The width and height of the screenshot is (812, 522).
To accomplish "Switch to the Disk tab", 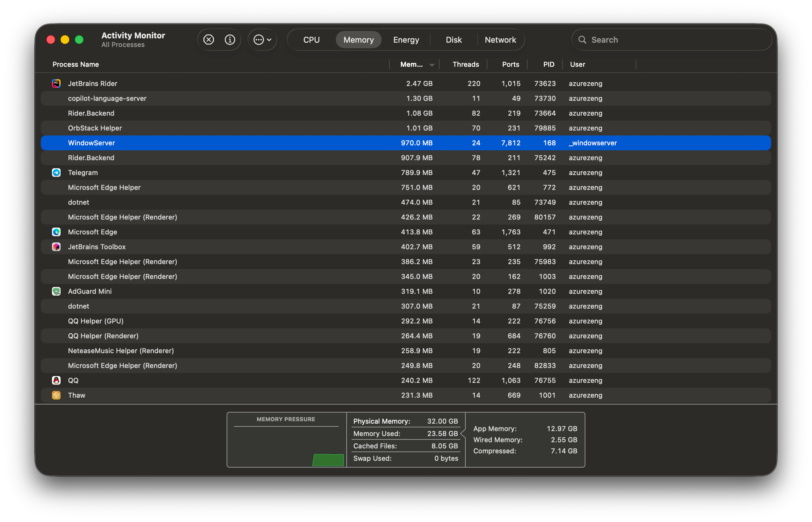I will [x=454, y=40].
